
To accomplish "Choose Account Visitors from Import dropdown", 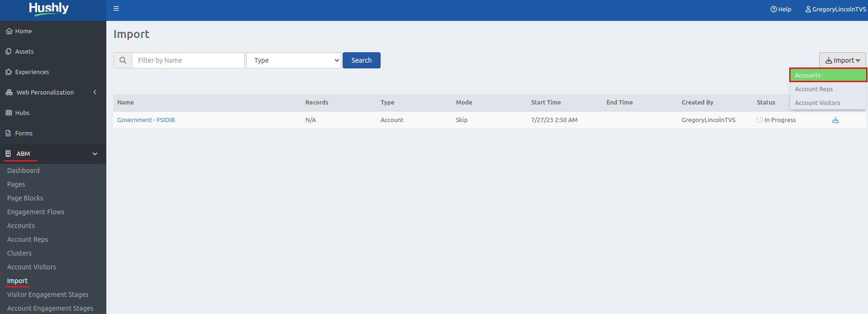I will click(828, 103).
